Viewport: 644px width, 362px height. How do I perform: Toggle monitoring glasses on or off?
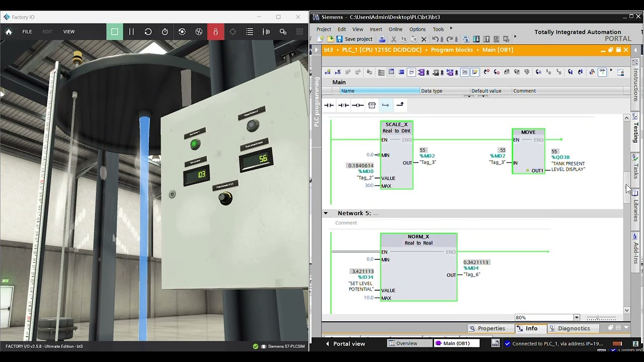pyautogui.click(x=602, y=72)
